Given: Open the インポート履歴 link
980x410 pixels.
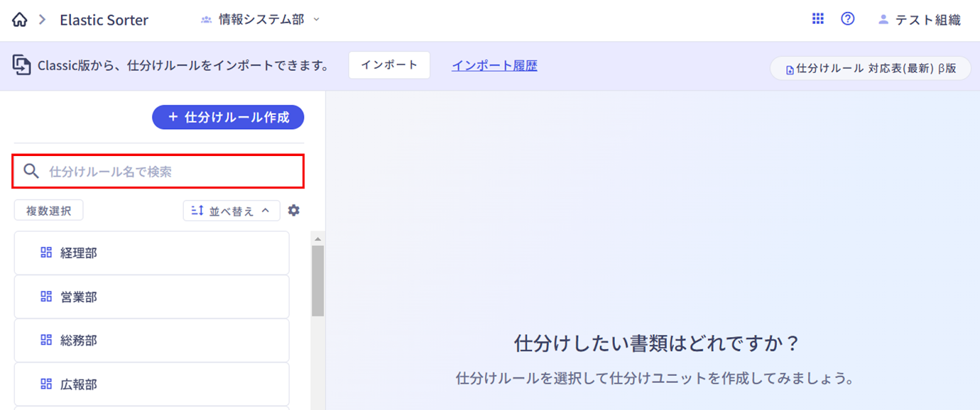Looking at the screenshot, I should tap(494, 65).
